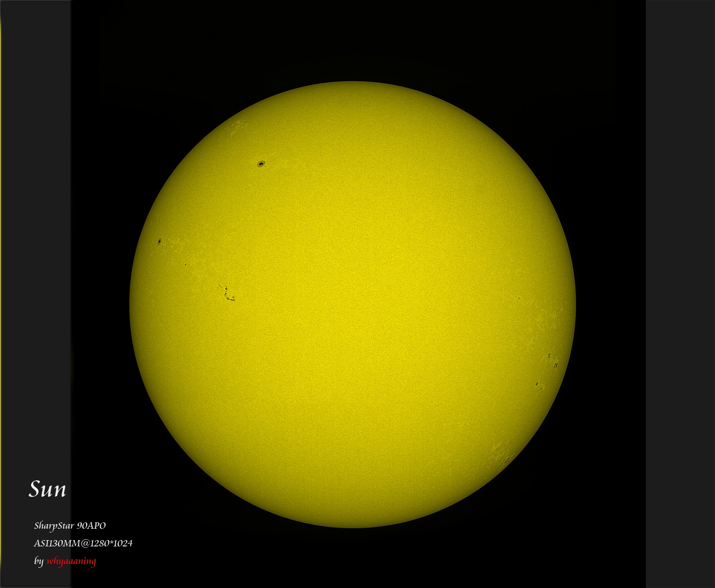Click the tiny sunspot between limb spot and chain cluster
The image size is (715, 588).
(x=185, y=265)
